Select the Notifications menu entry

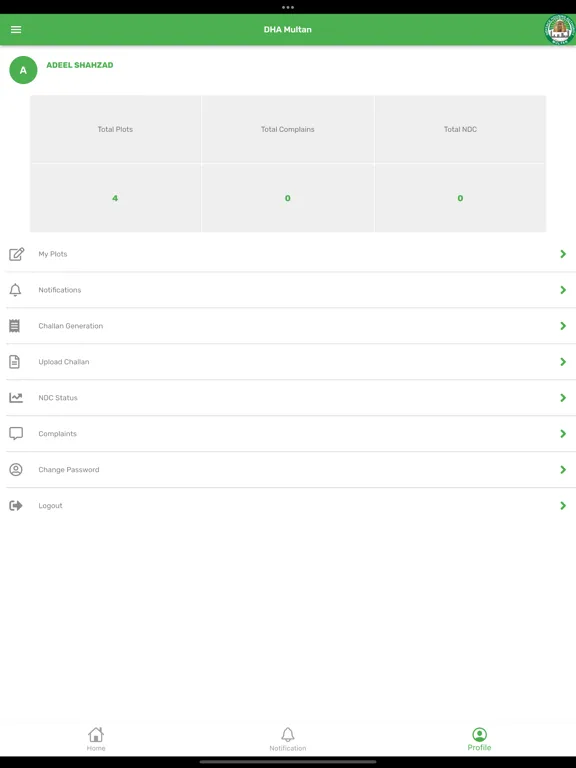click(291, 290)
